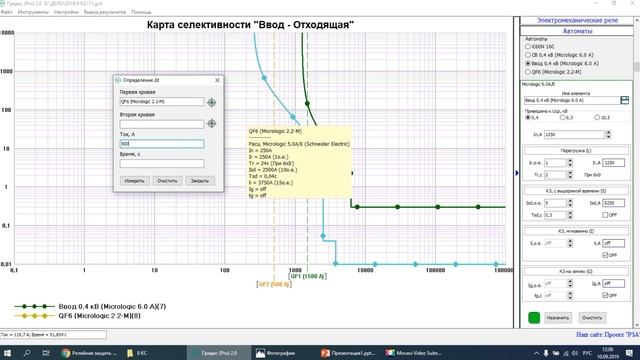Image resolution: width=640 pixels, height=360 pixels.
Task: Toggle OFF checkbox in ground fault (G) section
Action: [x=605, y=295]
